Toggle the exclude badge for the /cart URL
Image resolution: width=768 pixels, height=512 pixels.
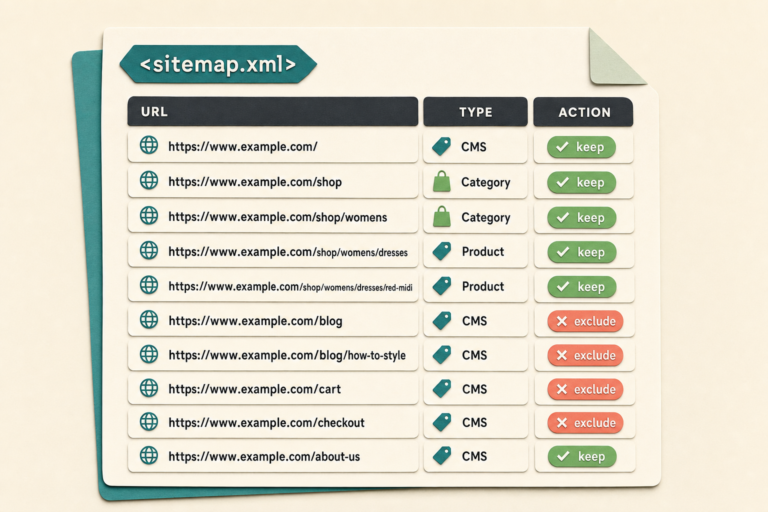pyautogui.click(x=585, y=390)
